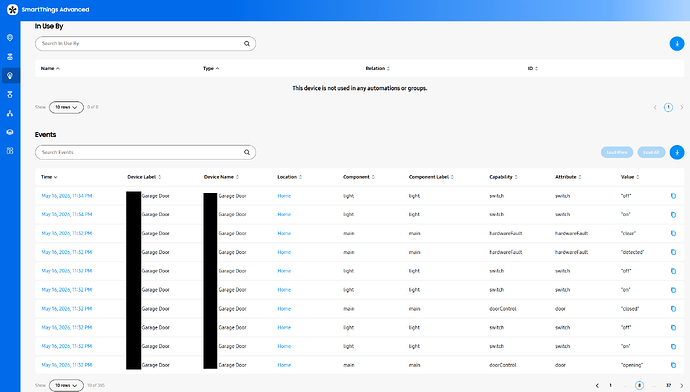This screenshot has height=392, width=690.
Task: Click previous page arrow in In Use By
Action: pyautogui.click(x=655, y=107)
